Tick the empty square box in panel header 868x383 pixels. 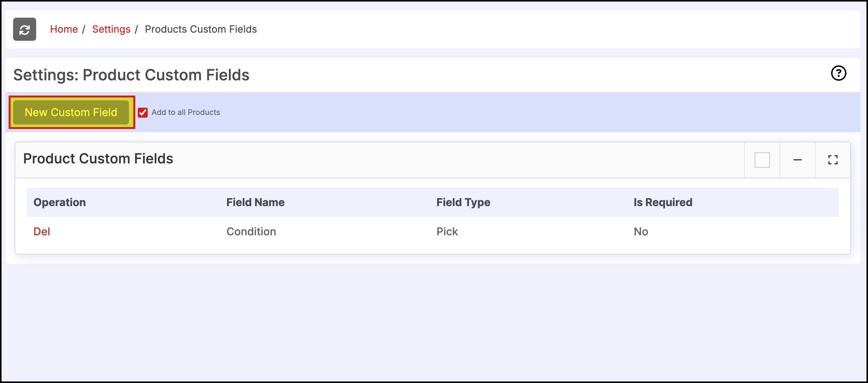tap(762, 160)
